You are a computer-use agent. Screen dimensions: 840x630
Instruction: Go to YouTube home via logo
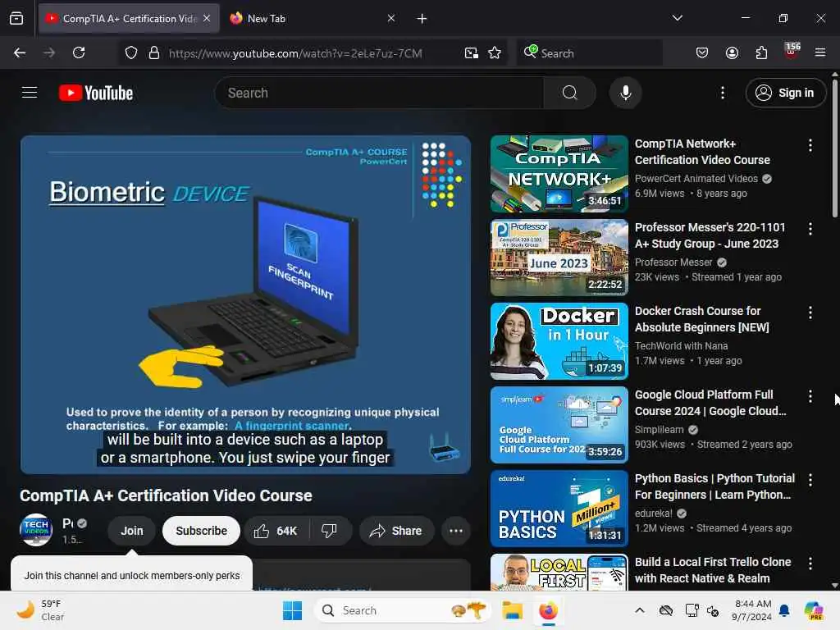(96, 93)
